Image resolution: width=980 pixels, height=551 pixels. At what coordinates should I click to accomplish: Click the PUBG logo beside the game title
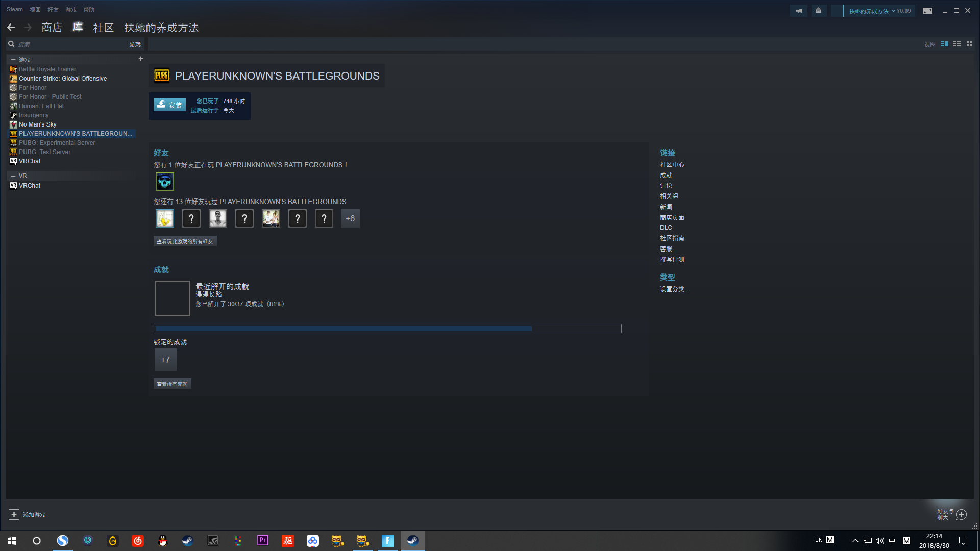click(x=162, y=76)
